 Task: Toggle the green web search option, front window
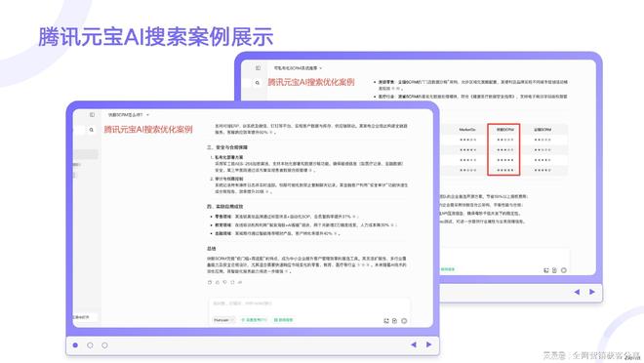point(283,320)
